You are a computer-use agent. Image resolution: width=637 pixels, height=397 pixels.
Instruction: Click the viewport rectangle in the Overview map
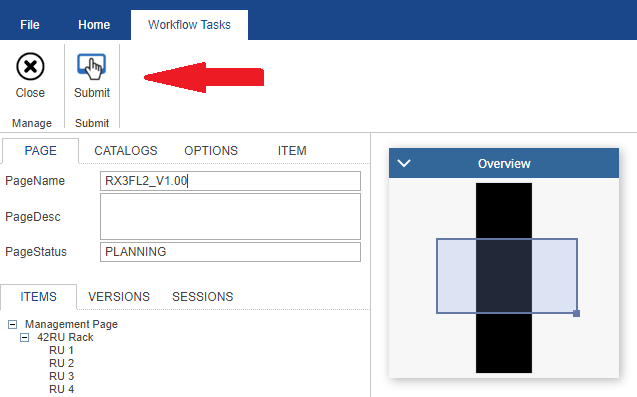click(x=507, y=276)
